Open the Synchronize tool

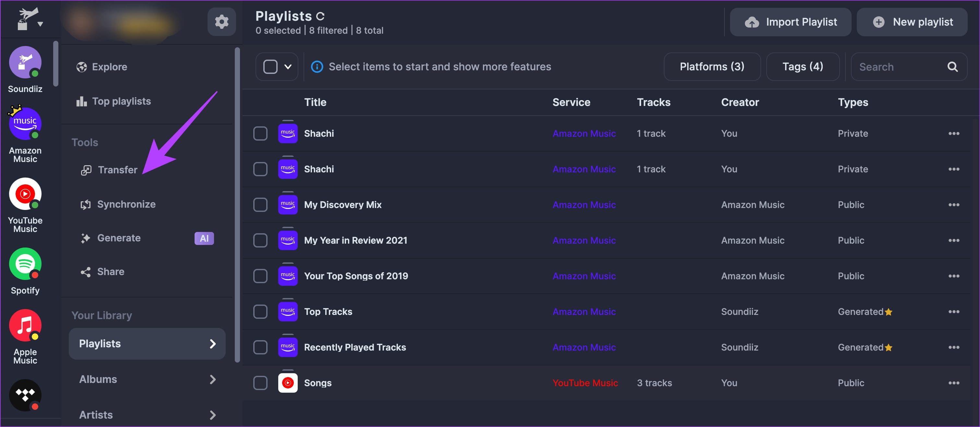pyautogui.click(x=118, y=204)
